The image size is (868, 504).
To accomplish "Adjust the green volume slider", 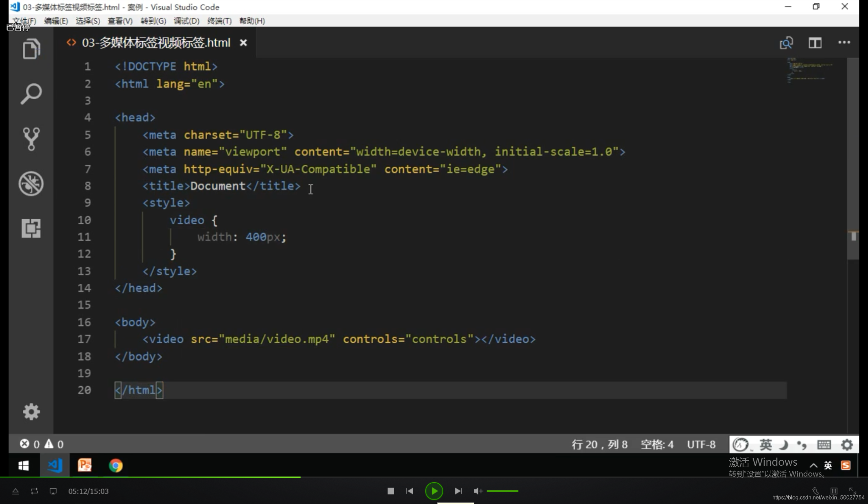I will 502,491.
